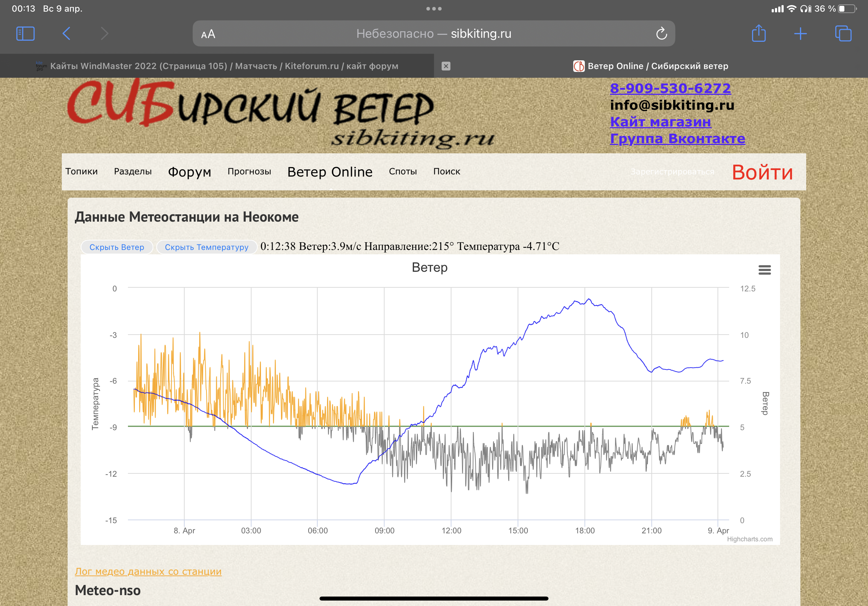Open the Кайт магазин link
The height and width of the screenshot is (606, 868).
pyautogui.click(x=660, y=122)
